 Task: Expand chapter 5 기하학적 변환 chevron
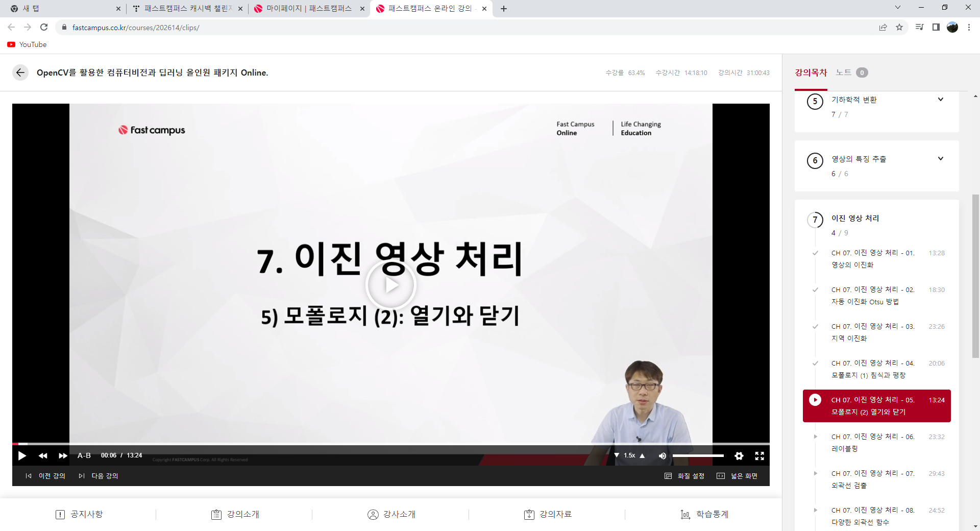click(x=940, y=100)
